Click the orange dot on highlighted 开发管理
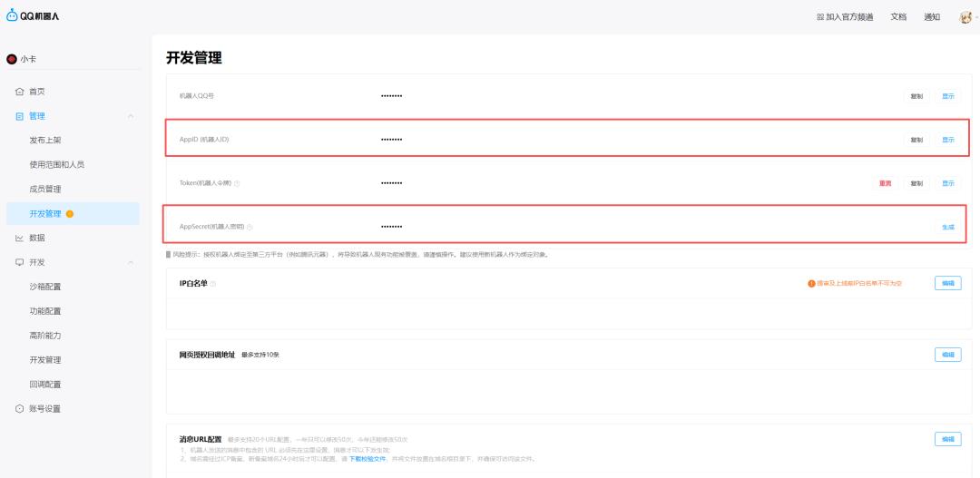The height and width of the screenshot is (478, 980). [70, 214]
